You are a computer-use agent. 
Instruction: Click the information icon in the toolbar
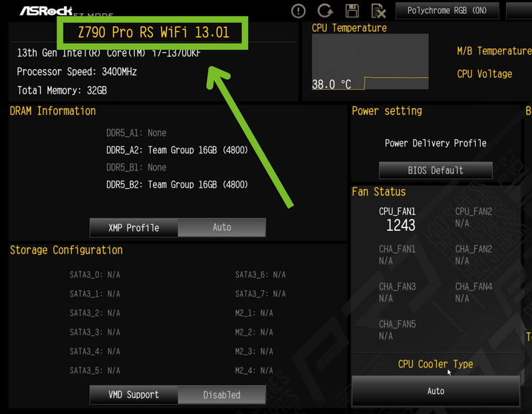pyautogui.click(x=297, y=11)
